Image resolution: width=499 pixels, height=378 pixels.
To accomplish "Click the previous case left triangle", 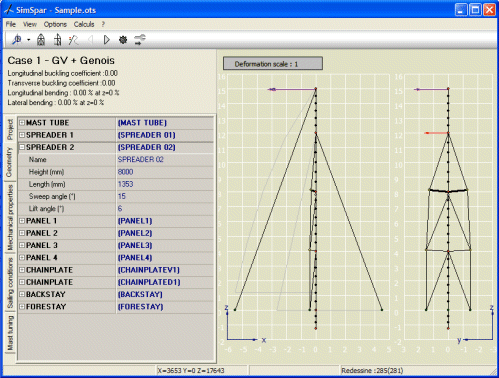I will click(90, 40).
